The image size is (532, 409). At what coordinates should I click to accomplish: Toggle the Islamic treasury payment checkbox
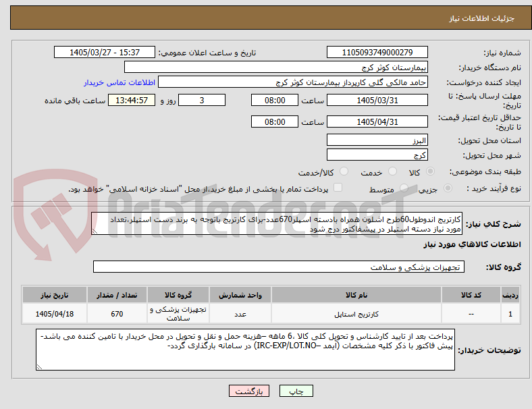[x=338, y=188]
